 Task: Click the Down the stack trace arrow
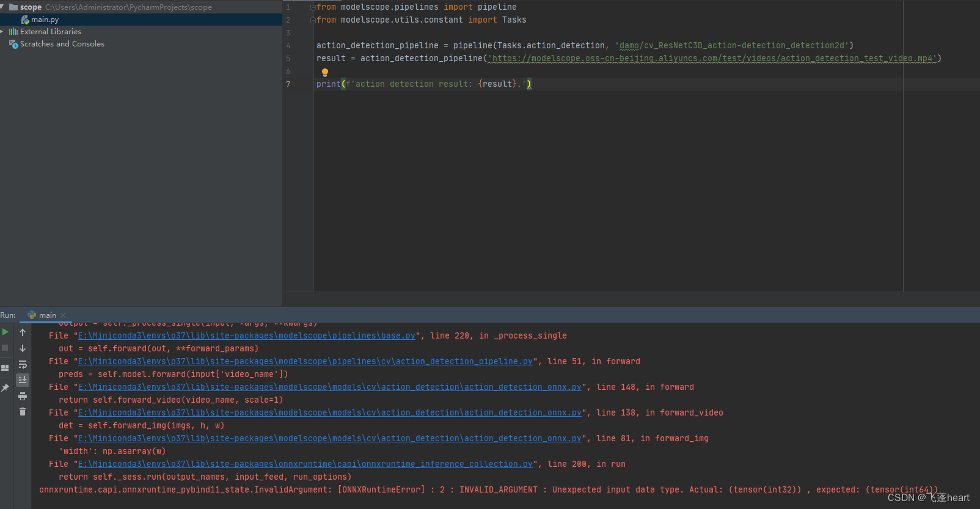click(23, 348)
